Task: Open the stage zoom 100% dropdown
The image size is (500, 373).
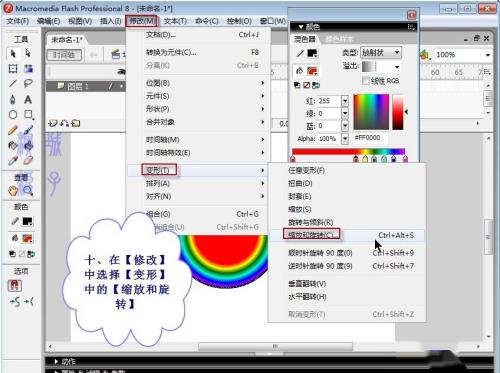Action: [x=488, y=55]
